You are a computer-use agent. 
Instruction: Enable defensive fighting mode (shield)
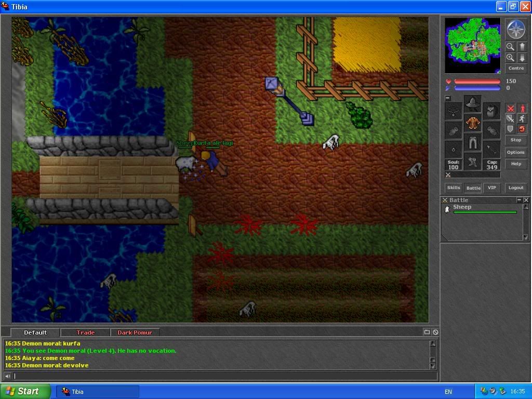click(510, 129)
